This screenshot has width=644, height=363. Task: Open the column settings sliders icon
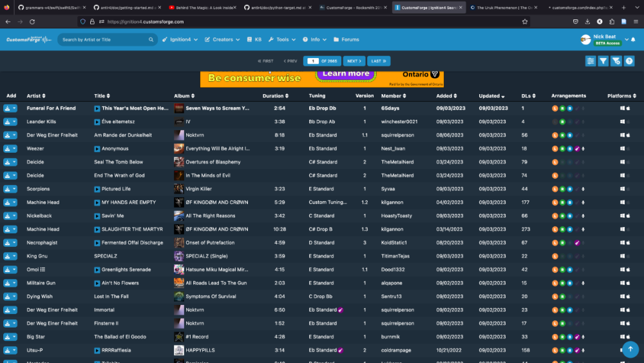click(590, 61)
